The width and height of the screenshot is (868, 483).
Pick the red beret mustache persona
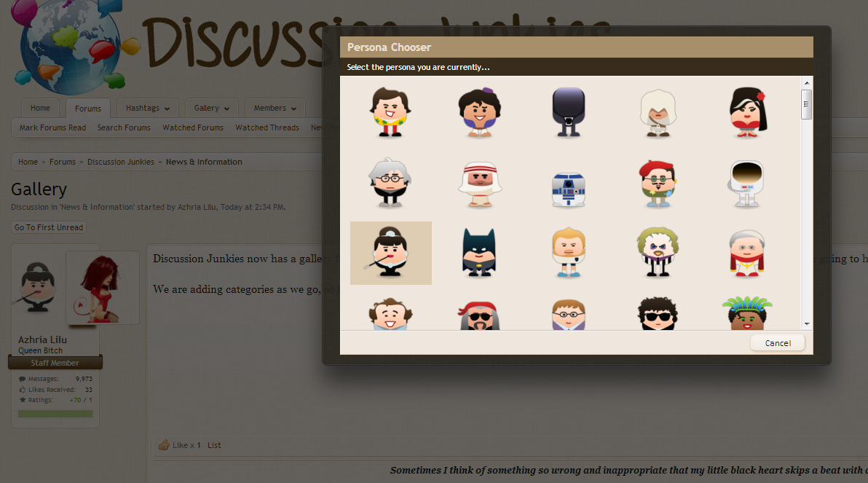click(x=658, y=184)
